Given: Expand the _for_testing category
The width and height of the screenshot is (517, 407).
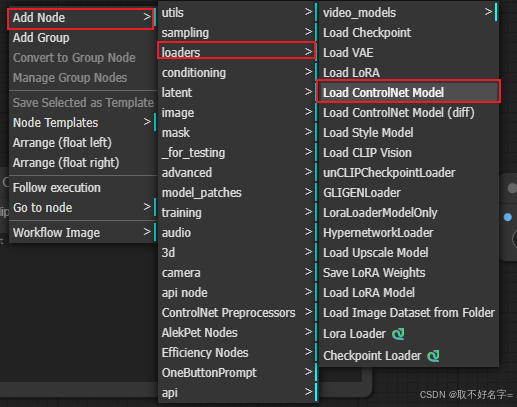Looking at the screenshot, I should 238,153.
